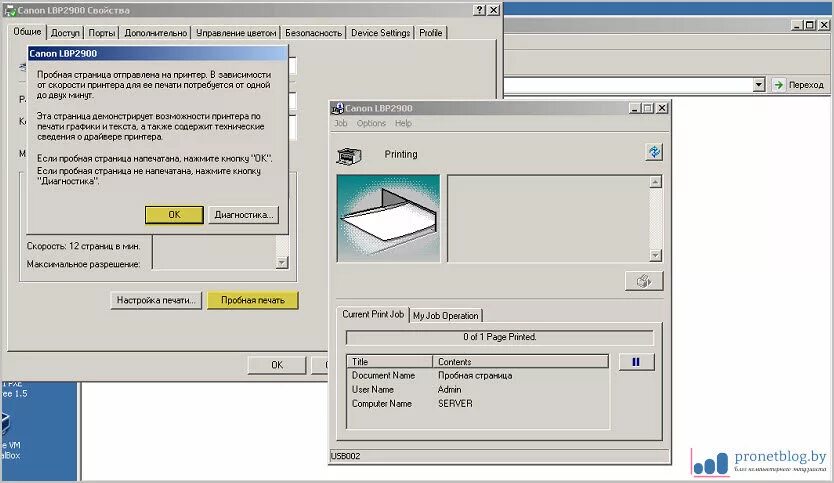834x483 pixels.
Task: Select the Доступ tab
Action: click(x=65, y=33)
